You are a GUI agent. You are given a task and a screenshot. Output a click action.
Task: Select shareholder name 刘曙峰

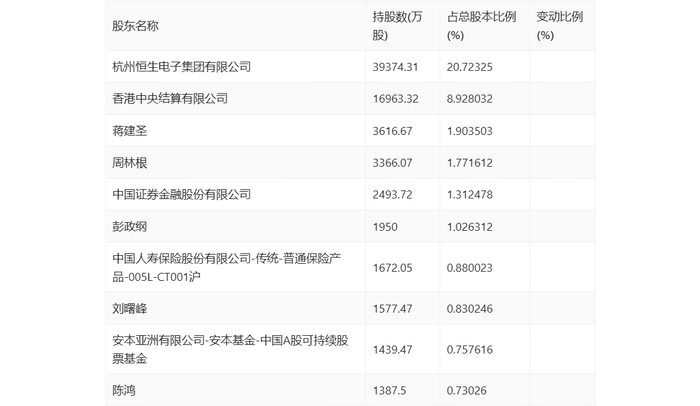[x=129, y=309]
